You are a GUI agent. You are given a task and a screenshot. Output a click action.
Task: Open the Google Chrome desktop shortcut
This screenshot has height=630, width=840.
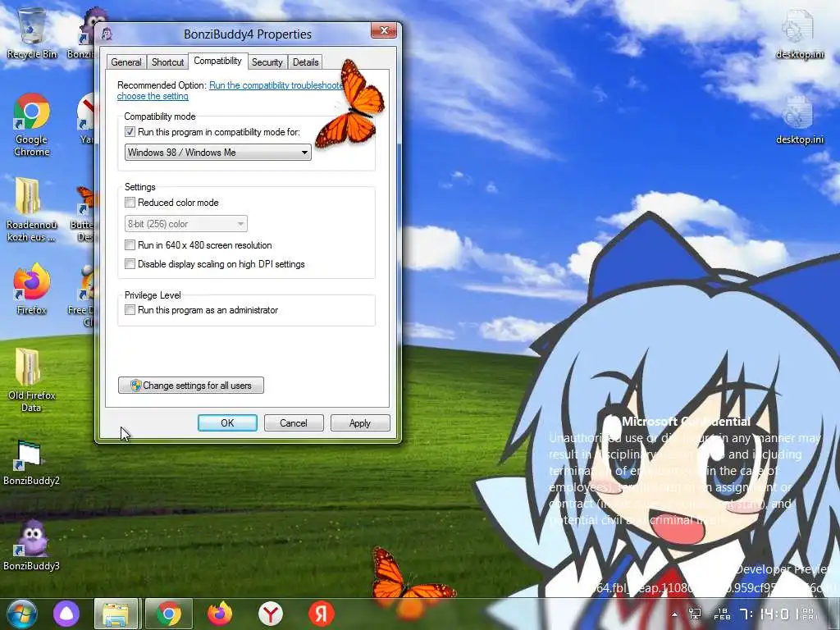pos(32,125)
